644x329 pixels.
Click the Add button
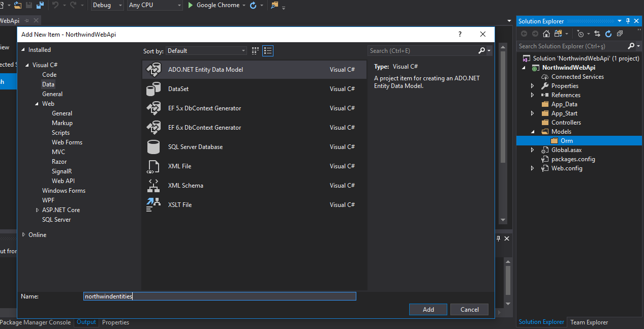[428, 309]
